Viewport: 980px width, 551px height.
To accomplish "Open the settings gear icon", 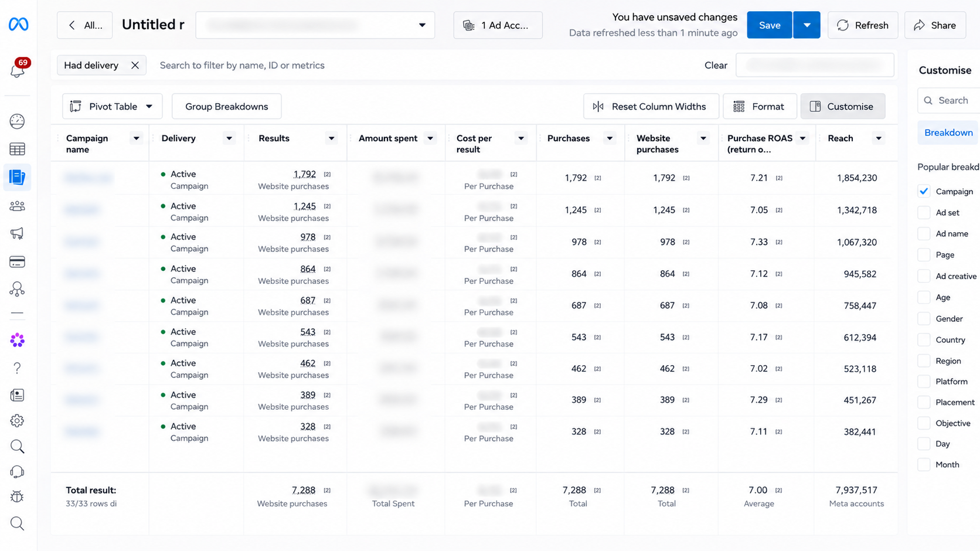I will pyautogui.click(x=17, y=421).
